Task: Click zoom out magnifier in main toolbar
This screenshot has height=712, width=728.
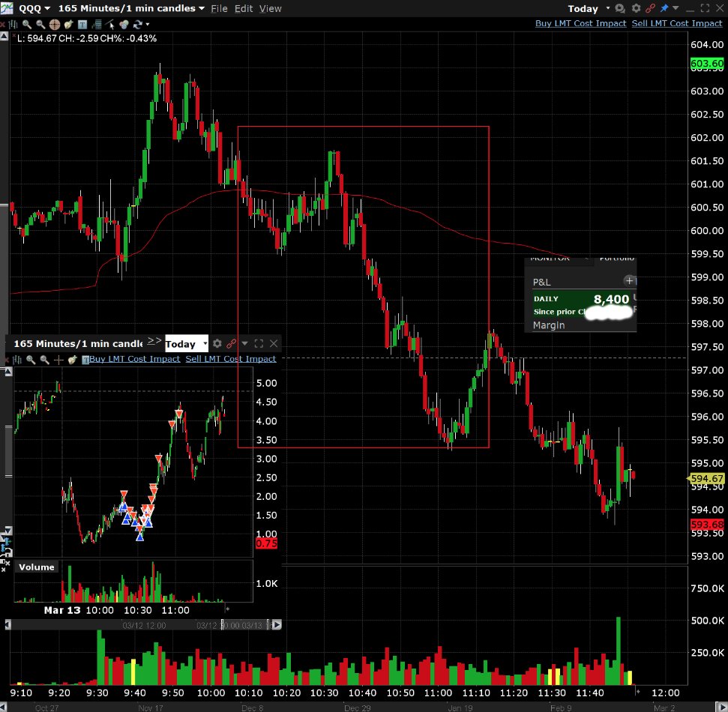Action: pos(40,24)
